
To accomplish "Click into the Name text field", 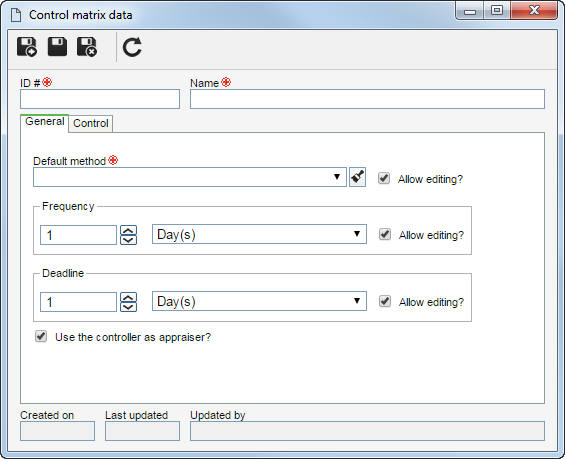I will pyautogui.click(x=367, y=99).
